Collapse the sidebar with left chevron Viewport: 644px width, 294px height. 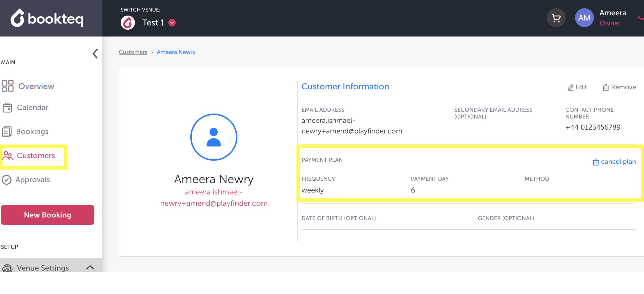click(95, 53)
